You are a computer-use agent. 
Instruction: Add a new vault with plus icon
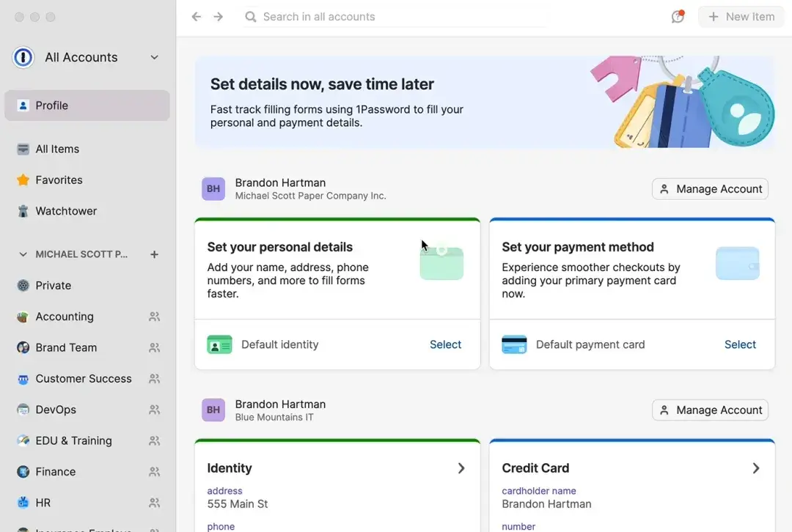[155, 254]
